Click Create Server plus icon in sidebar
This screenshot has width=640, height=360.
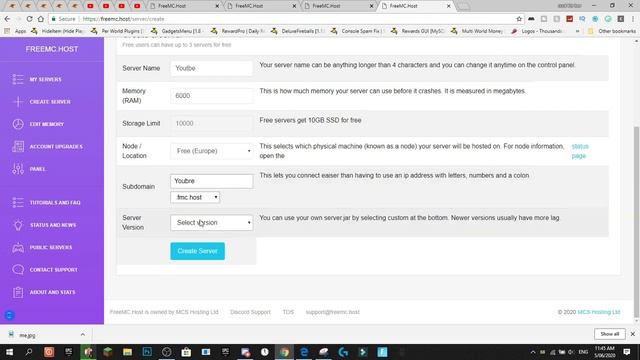pyautogui.click(x=18, y=102)
